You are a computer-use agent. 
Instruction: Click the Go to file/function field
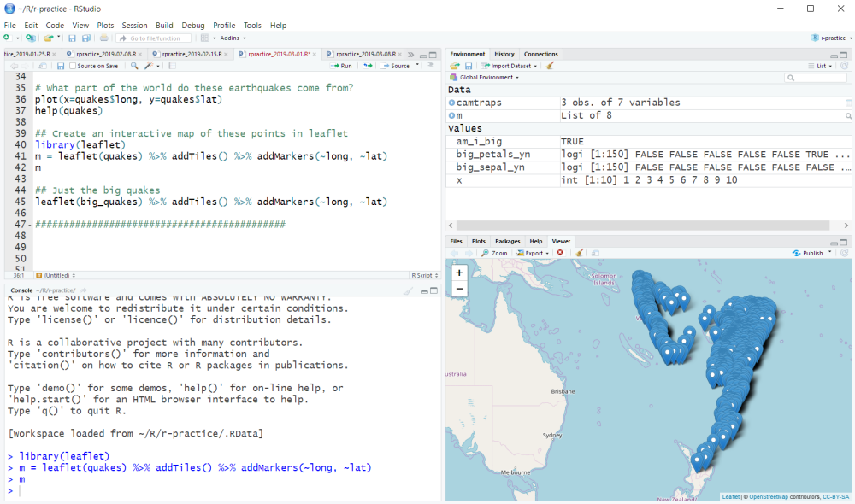(x=154, y=38)
